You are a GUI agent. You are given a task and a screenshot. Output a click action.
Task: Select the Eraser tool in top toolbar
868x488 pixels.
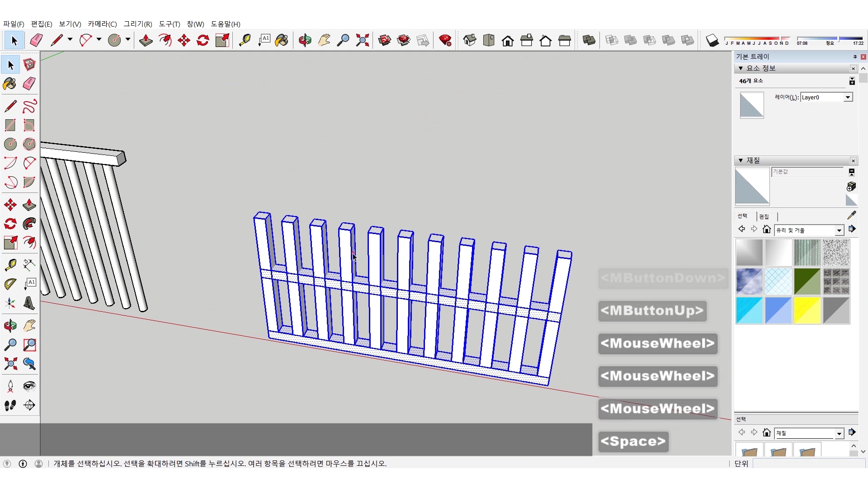36,40
